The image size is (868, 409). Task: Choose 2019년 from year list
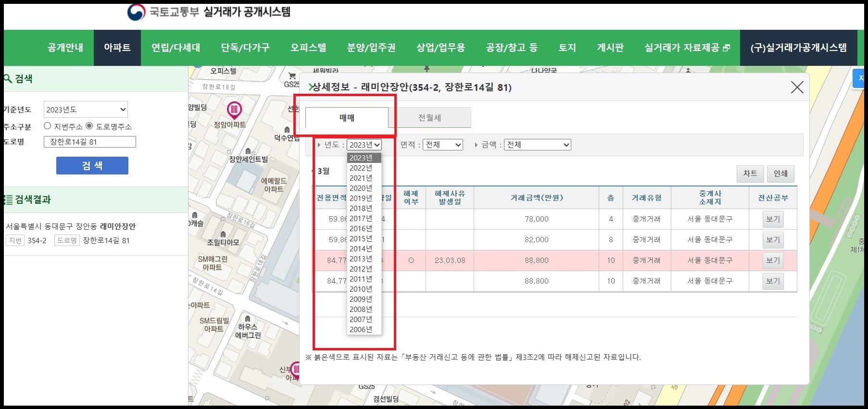tap(364, 198)
